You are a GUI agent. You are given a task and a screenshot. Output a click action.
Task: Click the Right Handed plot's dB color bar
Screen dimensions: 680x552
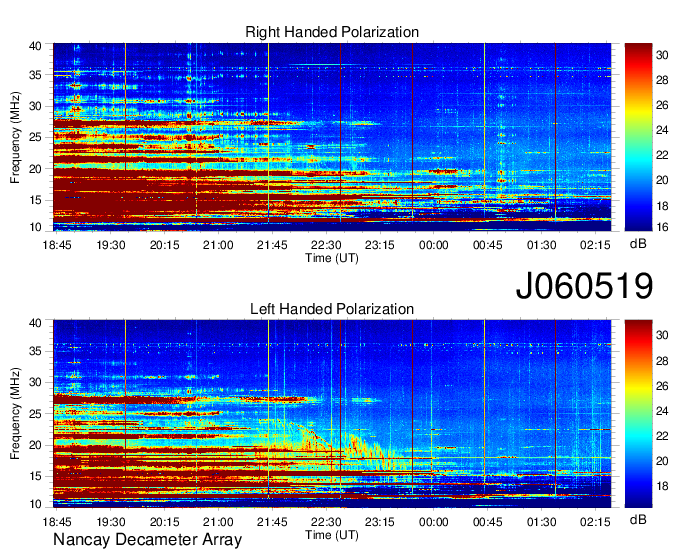point(638,137)
